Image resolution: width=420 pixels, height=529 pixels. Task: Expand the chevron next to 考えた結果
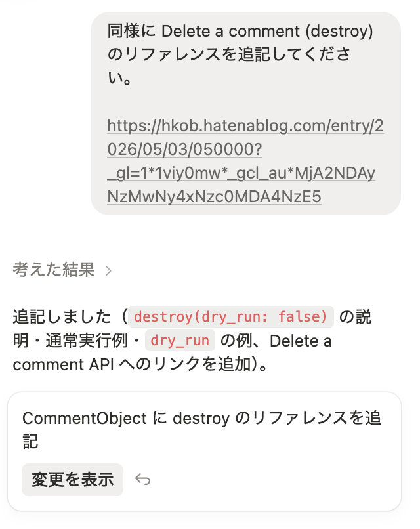coord(108,270)
